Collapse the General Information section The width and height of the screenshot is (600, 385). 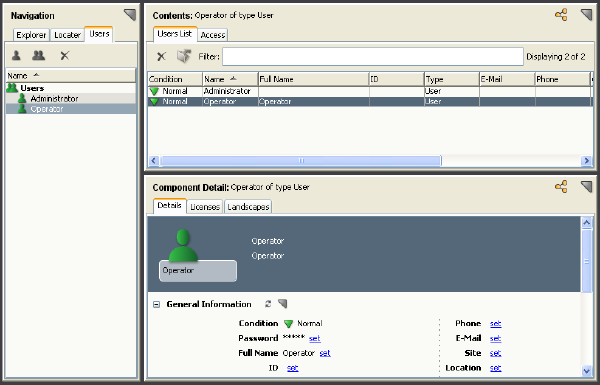coord(156,305)
